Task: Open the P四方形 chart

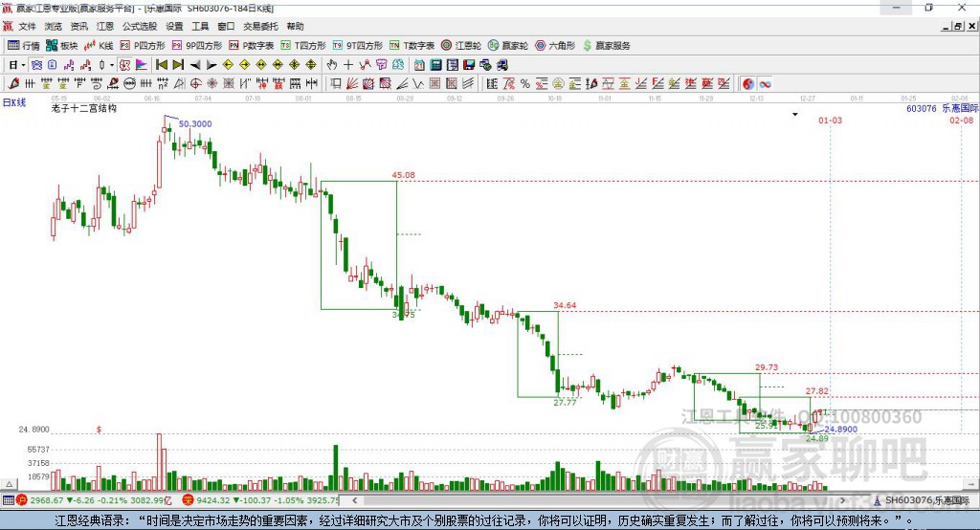Action: click(x=143, y=45)
